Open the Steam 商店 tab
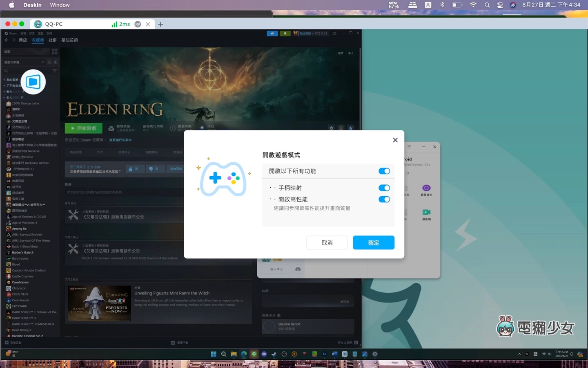Screen dimensions: 588x368 23,40
